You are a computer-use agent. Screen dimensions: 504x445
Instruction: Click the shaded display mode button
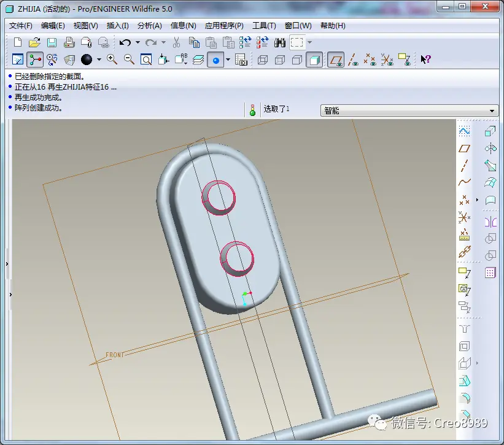click(x=314, y=60)
